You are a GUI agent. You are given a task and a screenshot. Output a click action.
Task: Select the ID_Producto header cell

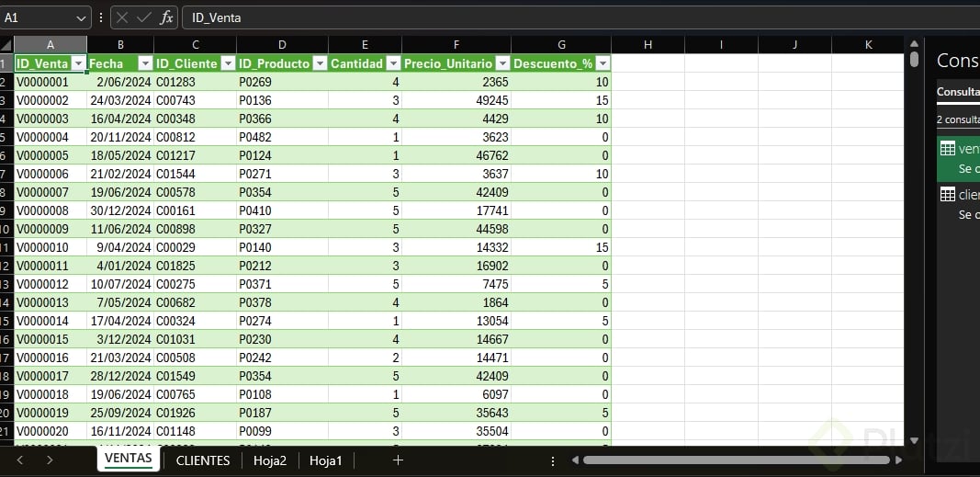(282, 63)
